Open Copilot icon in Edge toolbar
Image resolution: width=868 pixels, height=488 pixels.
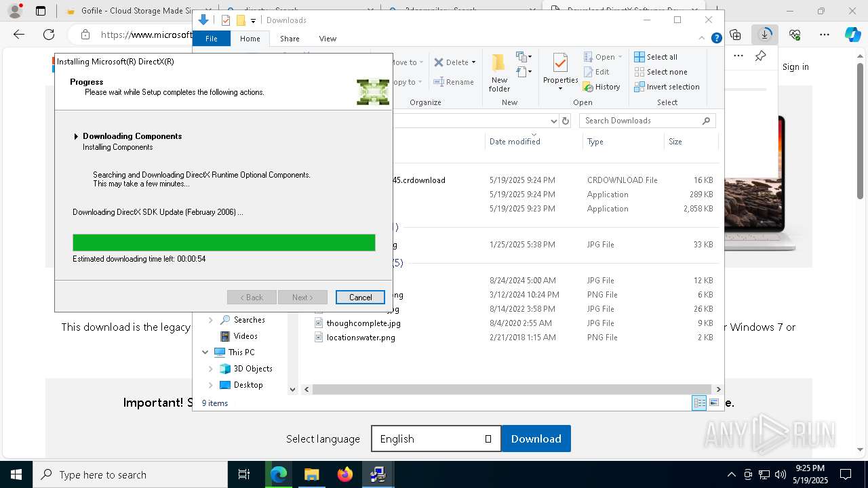852,35
